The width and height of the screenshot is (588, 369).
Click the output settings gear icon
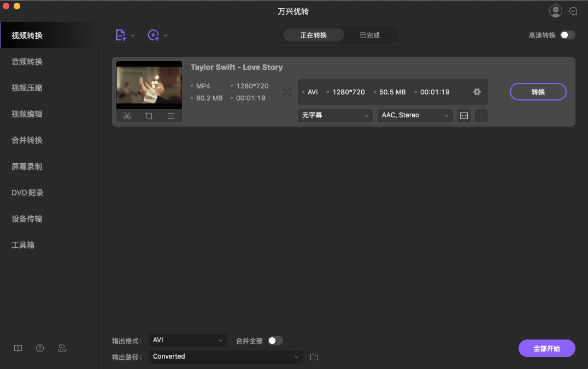click(477, 92)
